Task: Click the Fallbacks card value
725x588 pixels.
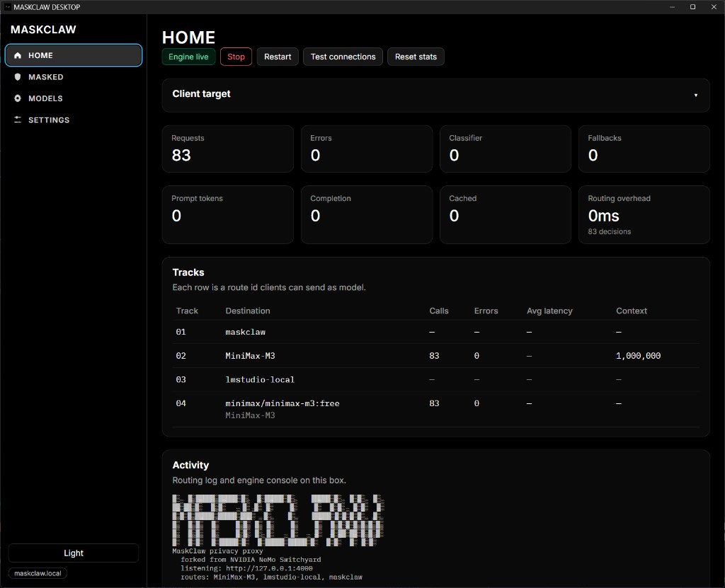Action: coord(593,156)
